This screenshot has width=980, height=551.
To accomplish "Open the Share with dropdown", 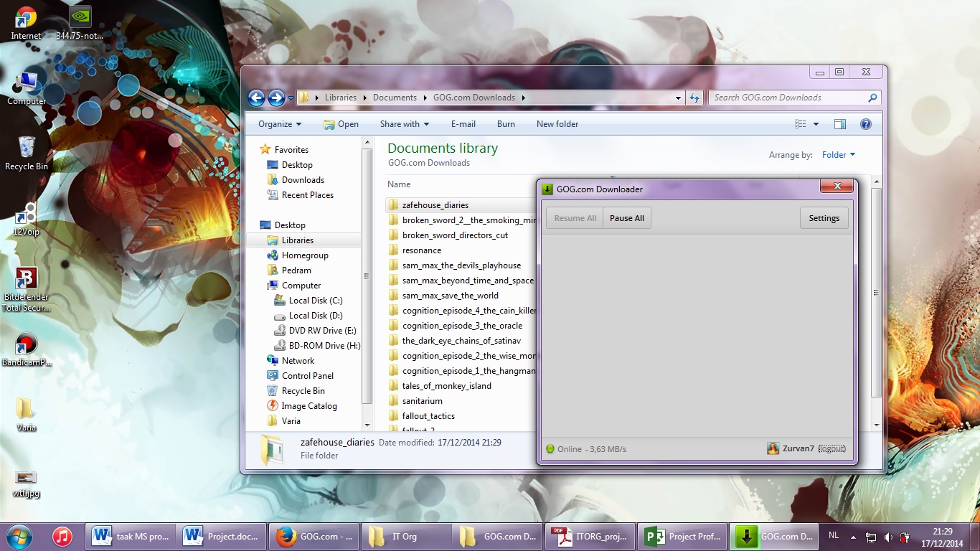I will (x=405, y=124).
